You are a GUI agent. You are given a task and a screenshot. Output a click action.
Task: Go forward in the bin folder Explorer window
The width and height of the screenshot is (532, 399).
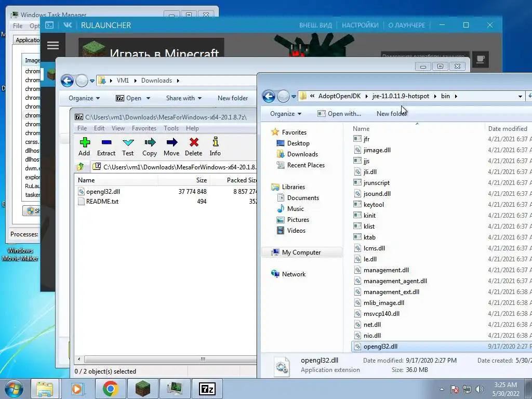(x=283, y=96)
